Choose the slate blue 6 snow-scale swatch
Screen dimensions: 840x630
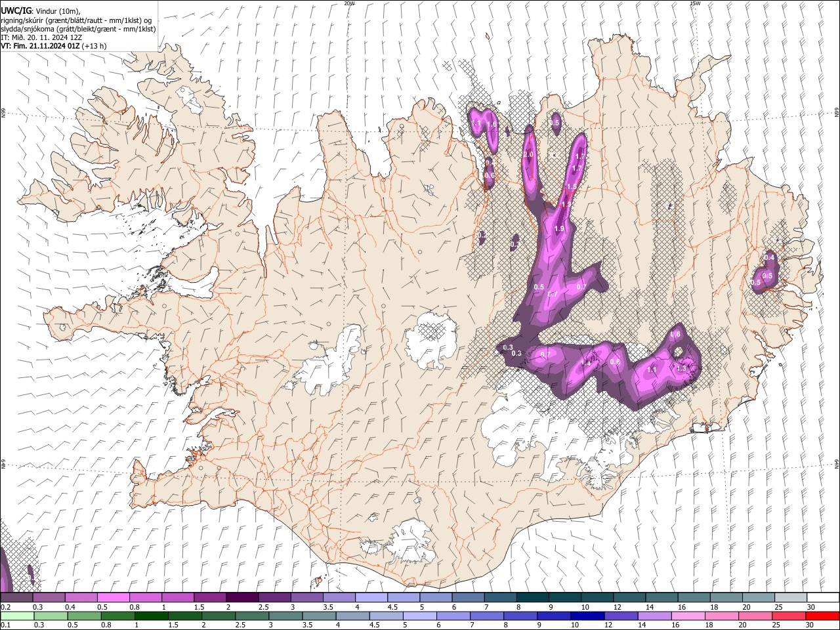(469, 597)
